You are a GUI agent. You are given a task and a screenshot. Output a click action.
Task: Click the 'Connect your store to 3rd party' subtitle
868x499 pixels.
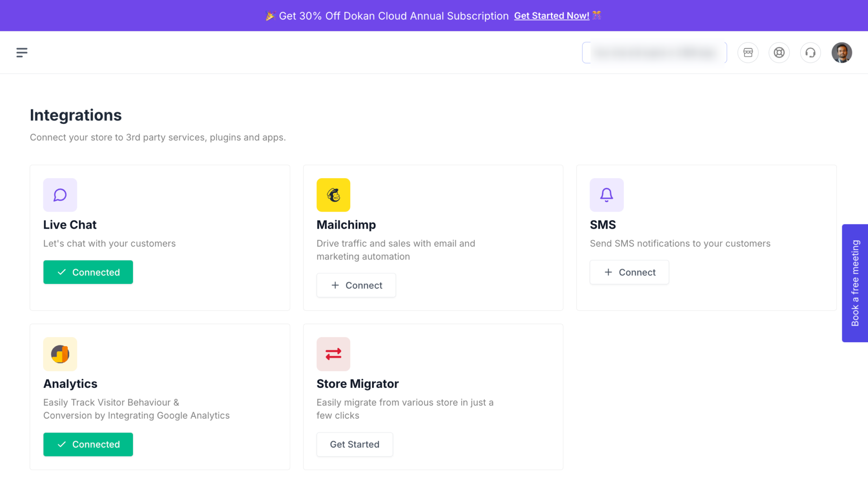pyautogui.click(x=158, y=137)
